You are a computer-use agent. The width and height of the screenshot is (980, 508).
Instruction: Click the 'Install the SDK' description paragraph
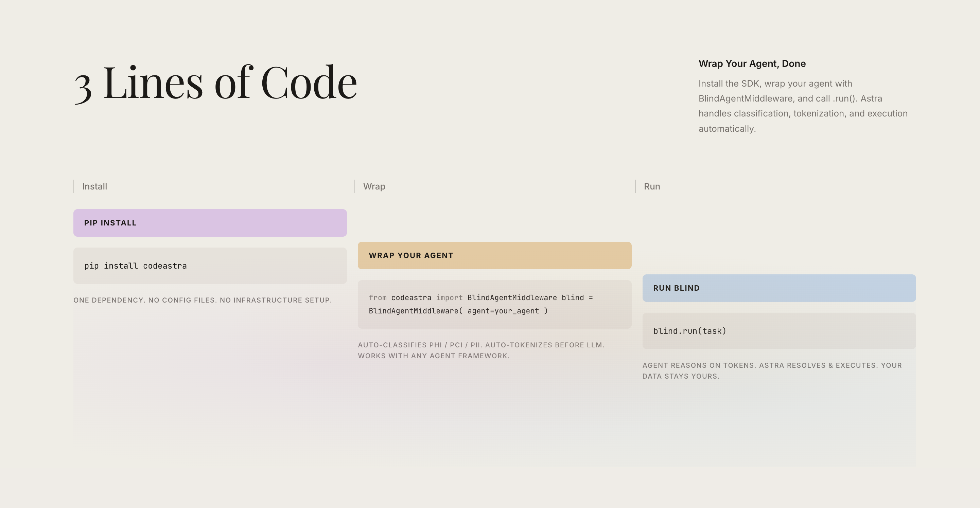click(803, 106)
